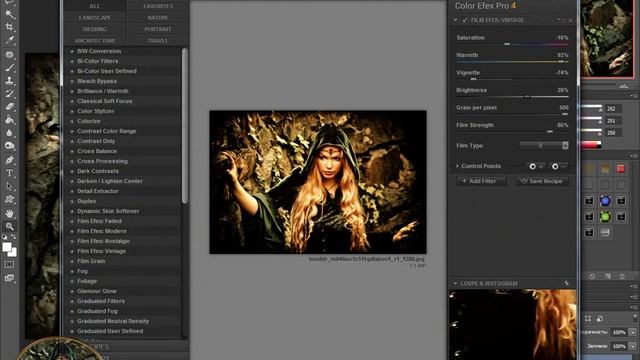
Task: Open the color sliders panel menu in Photoshop
Action: [x=634, y=96]
